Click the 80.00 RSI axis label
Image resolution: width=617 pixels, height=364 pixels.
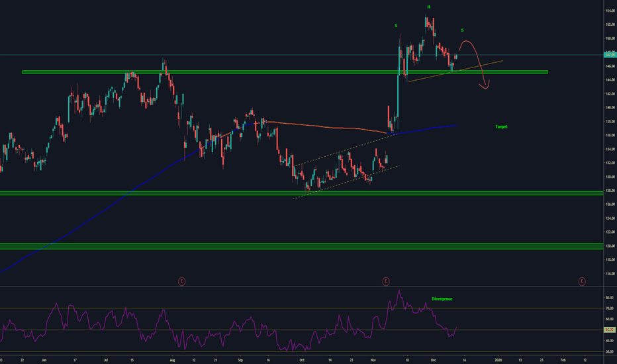pyautogui.click(x=610, y=298)
